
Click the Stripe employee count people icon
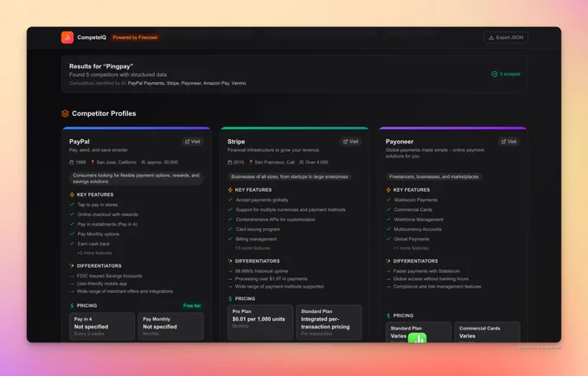pos(301,163)
